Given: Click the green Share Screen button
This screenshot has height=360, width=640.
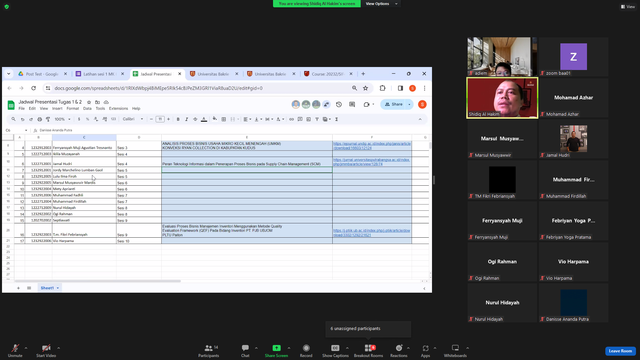Looking at the screenshot, I should pyautogui.click(x=276, y=350).
